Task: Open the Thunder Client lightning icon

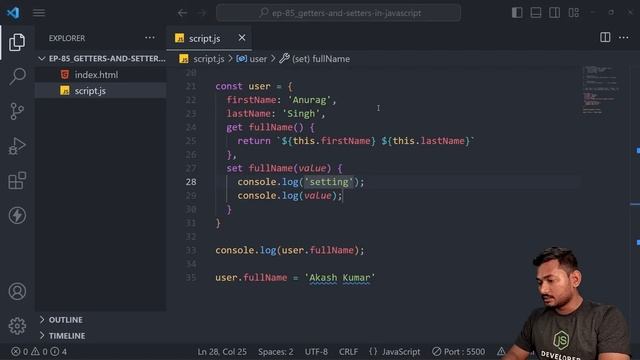Action: tap(17, 215)
